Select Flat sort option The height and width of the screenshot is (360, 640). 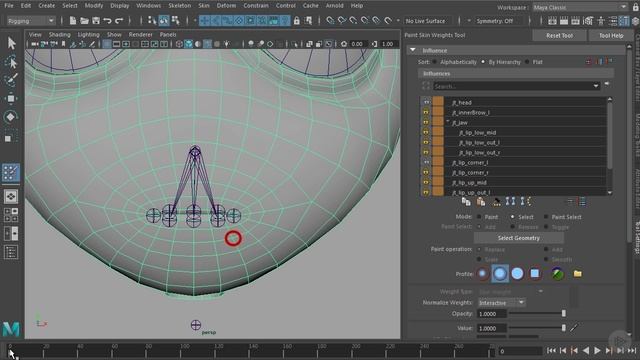[x=527, y=62]
